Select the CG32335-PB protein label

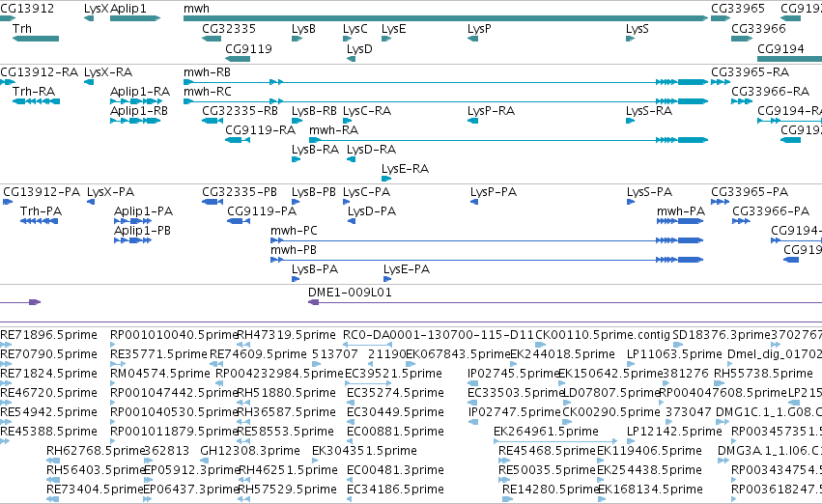[x=240, y=192]
